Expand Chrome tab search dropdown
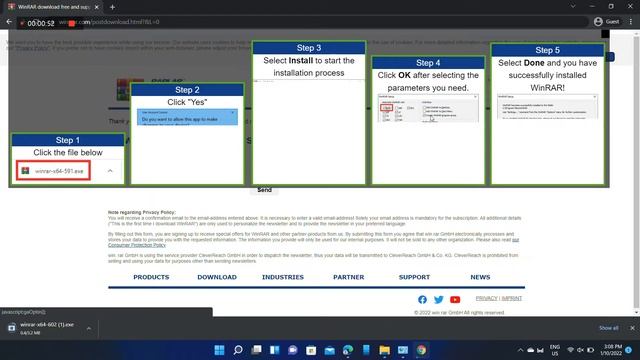 click(573, 7)
